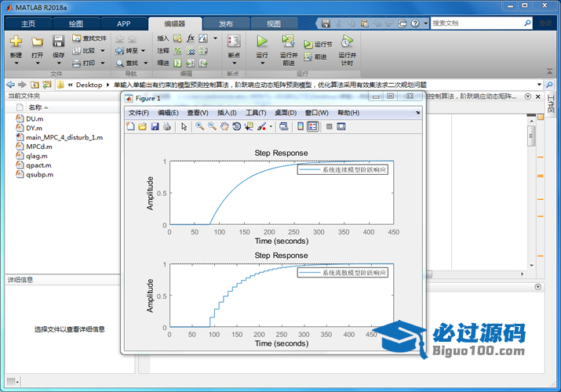
Task: Click the 登录 sign-in link
Action: click(545, 24)
